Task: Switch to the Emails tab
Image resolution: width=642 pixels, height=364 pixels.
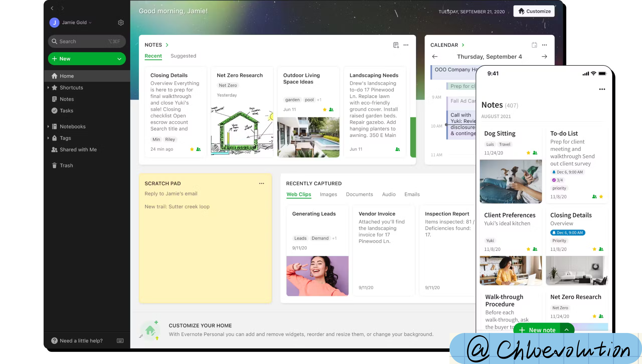Action: coord(412,195)
